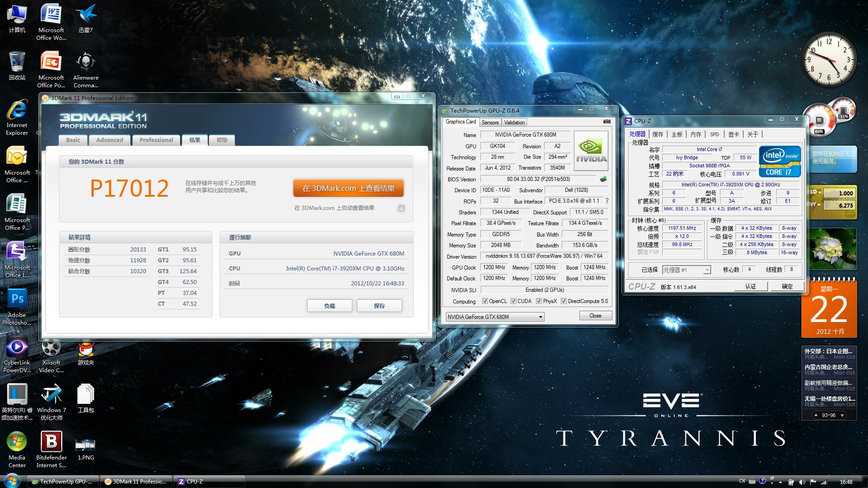
Task: Launch Xunlei 7 (迅雷7) desktop icon
Action: pos(85,19)
